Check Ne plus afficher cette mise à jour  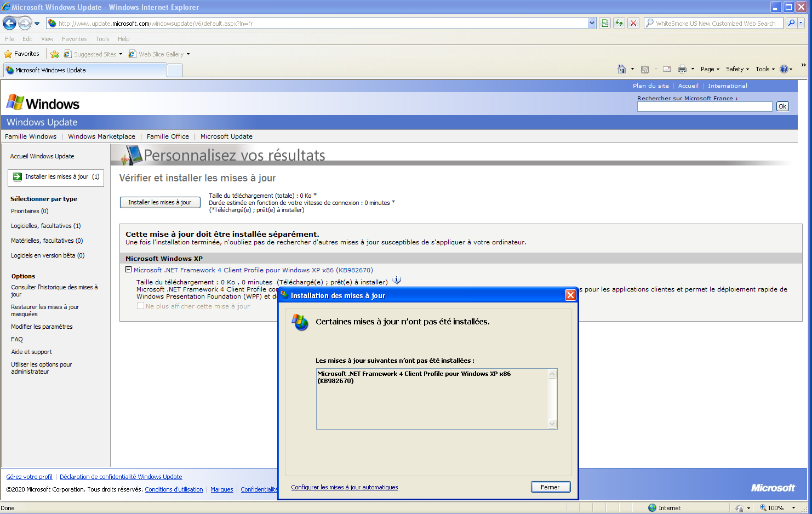141,306
